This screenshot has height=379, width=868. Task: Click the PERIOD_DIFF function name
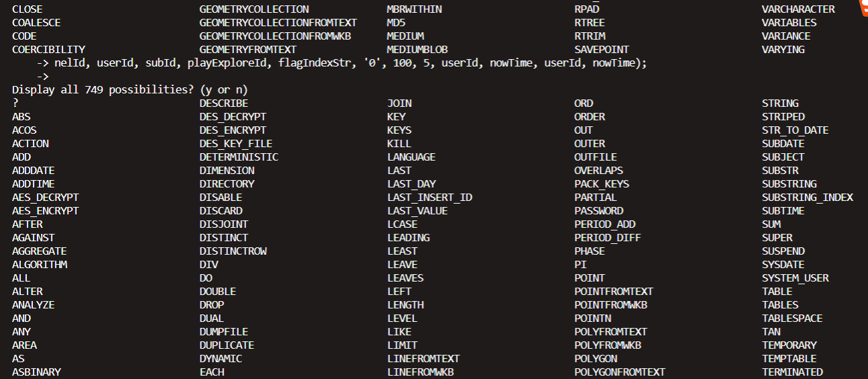pos(608,238)
